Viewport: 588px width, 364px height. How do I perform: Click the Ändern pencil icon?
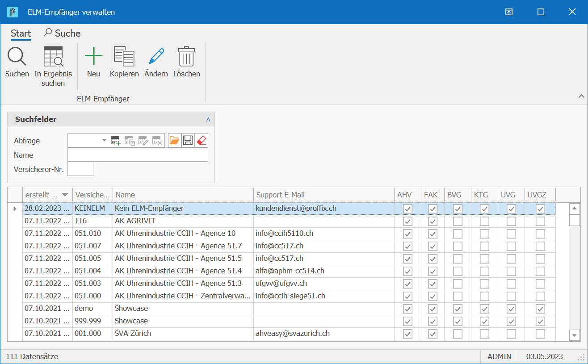(x=156, y=57)
